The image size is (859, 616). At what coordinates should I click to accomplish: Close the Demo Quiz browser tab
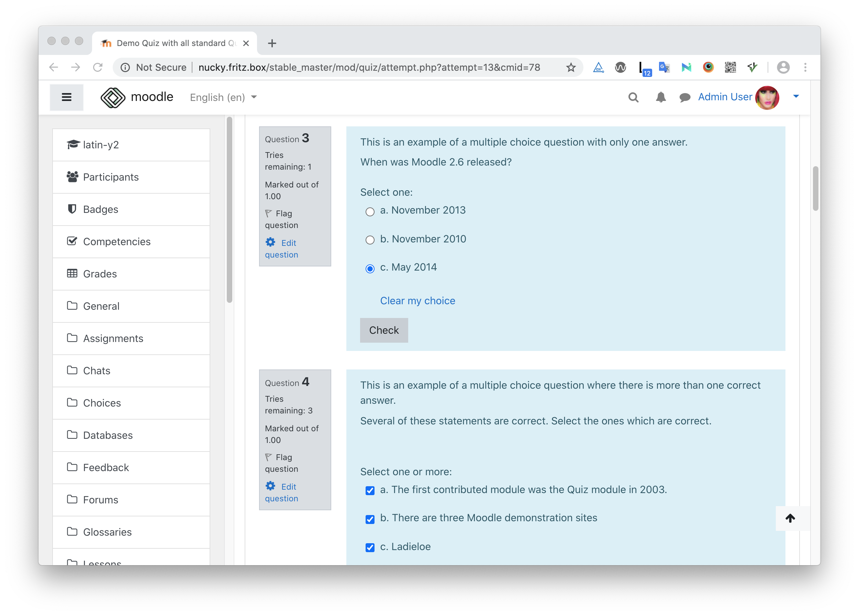[x=246, y=43]
